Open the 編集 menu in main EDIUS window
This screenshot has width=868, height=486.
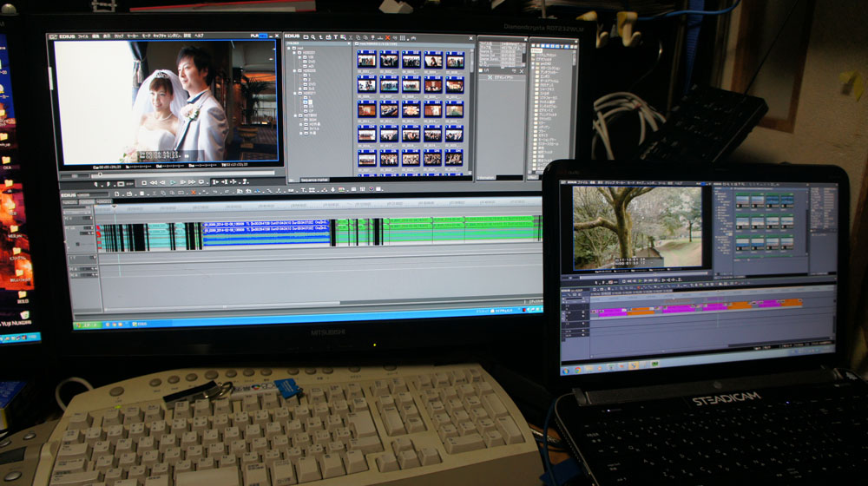coord(95,36)
